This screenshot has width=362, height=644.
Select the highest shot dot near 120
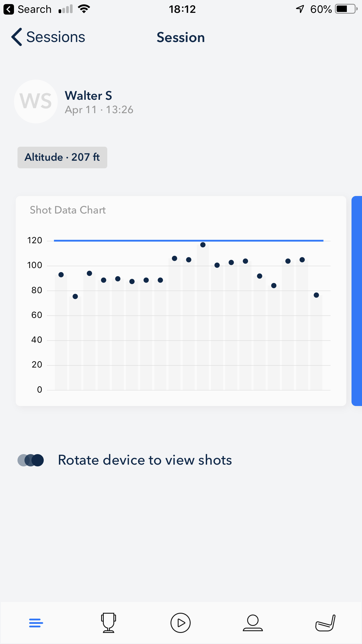[203, 245]
